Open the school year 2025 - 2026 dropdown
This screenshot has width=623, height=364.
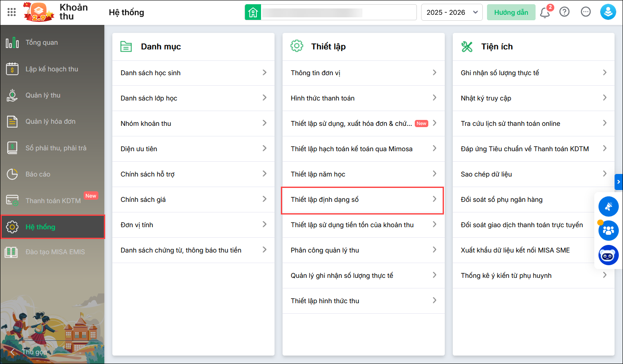(x=452, y=13)
